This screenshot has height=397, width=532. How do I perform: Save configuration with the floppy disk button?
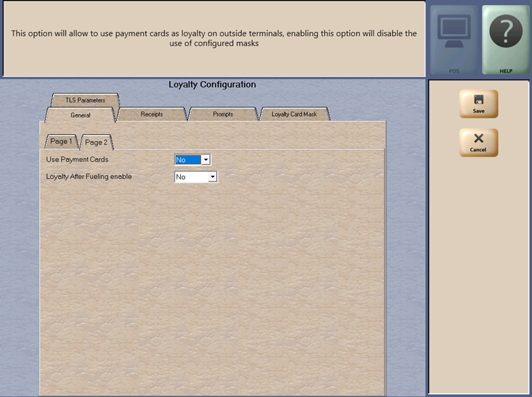coord(478,104)
